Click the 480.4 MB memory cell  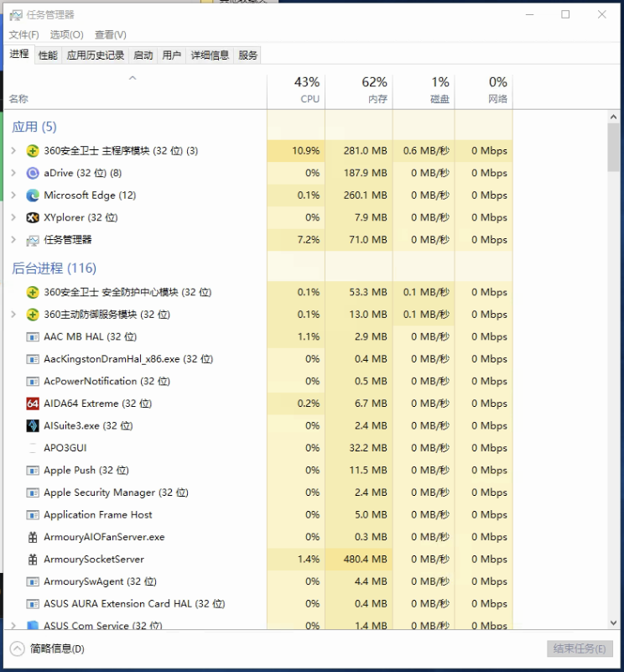pos(359,560)
